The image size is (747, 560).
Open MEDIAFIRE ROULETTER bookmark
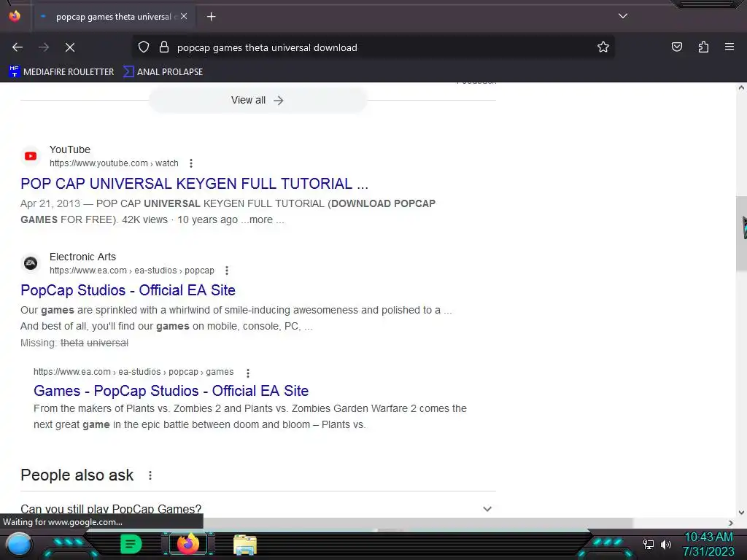pos(61,72)
